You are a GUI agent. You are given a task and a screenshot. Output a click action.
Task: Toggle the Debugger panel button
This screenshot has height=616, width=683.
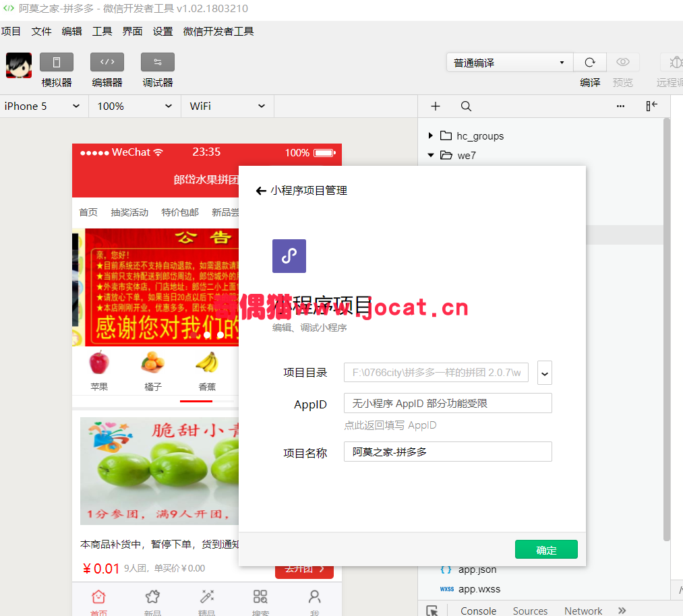point(158,62)
